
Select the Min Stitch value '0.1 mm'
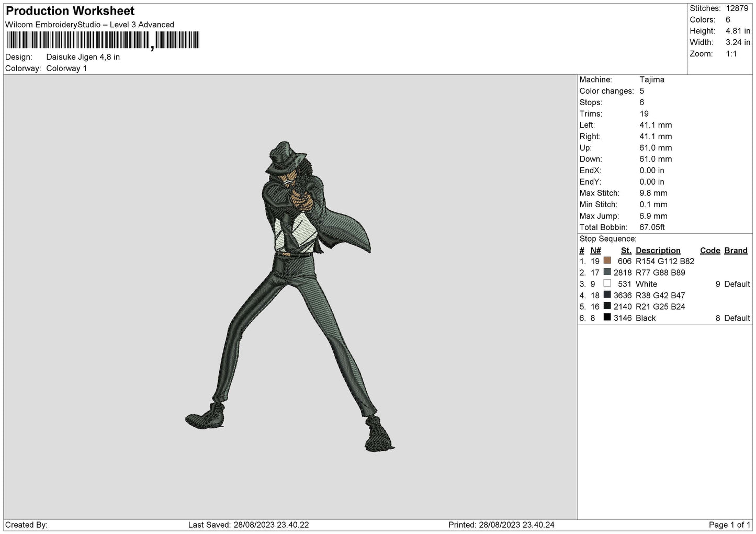click(653, 204)
